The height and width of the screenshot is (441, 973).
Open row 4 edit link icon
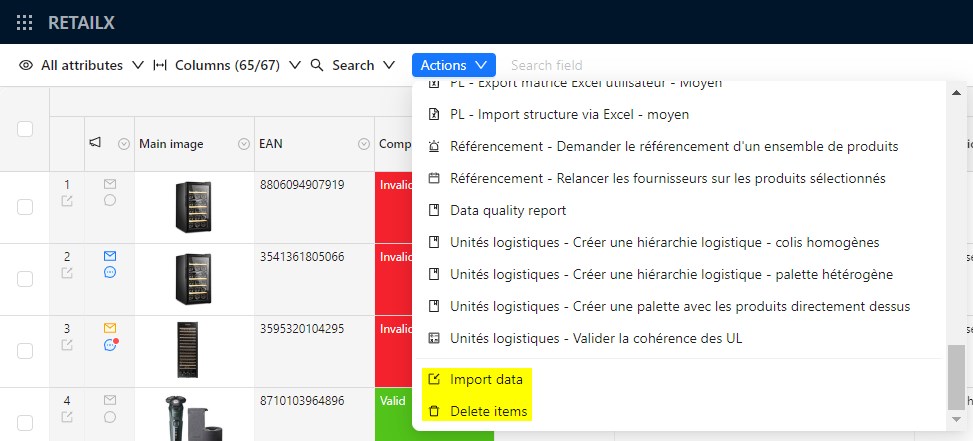tap(67, 417)
